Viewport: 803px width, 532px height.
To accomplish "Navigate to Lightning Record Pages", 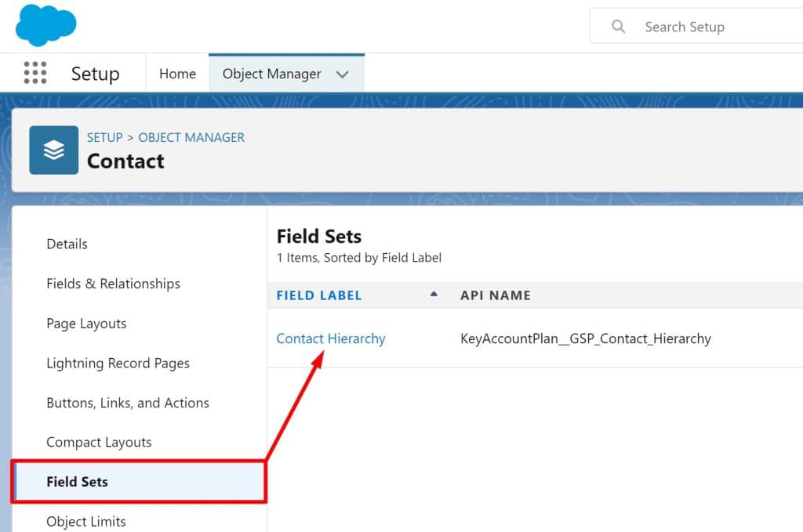I will [118, 364].
